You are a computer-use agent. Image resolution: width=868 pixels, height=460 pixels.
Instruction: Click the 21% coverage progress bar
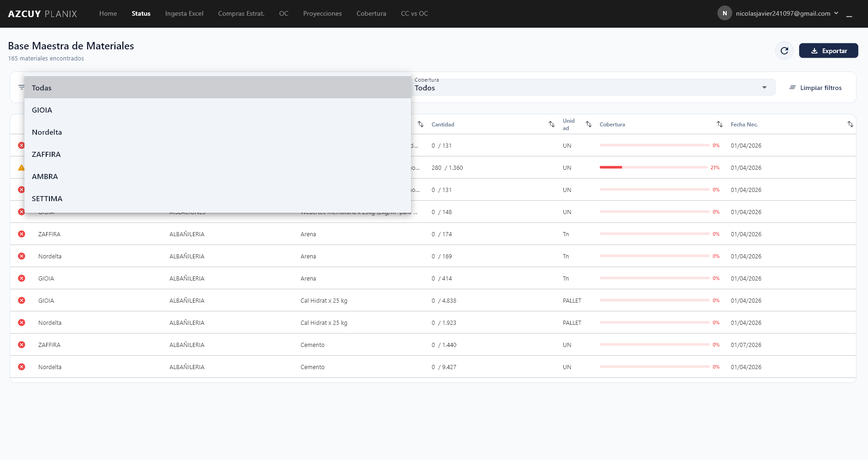[654, 167]
